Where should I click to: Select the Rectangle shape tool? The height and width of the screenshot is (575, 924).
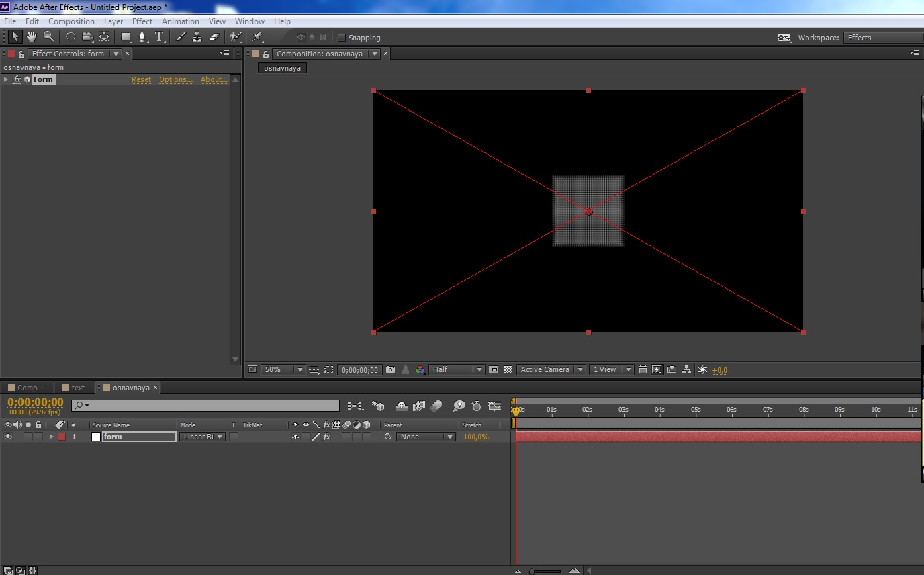pyautogui.click(x=126, y=37)
